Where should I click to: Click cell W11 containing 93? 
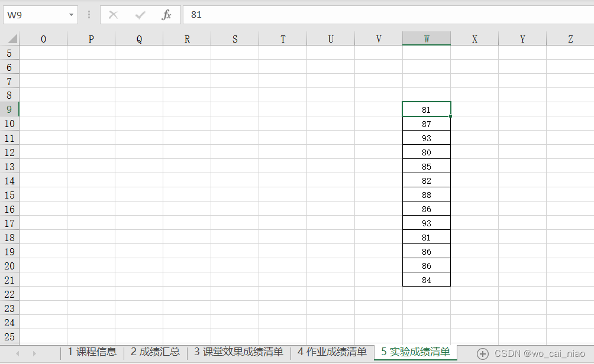(x=427, y=138)
